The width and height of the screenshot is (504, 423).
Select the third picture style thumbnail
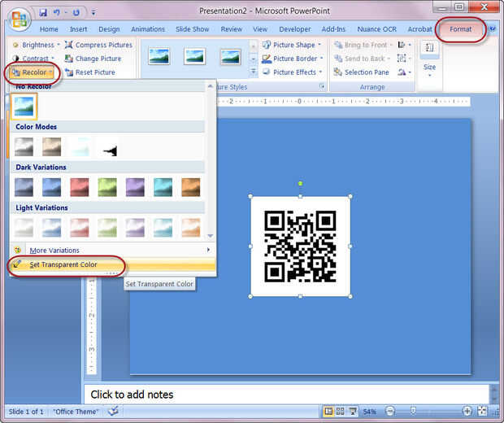click(x=231, y=57)
